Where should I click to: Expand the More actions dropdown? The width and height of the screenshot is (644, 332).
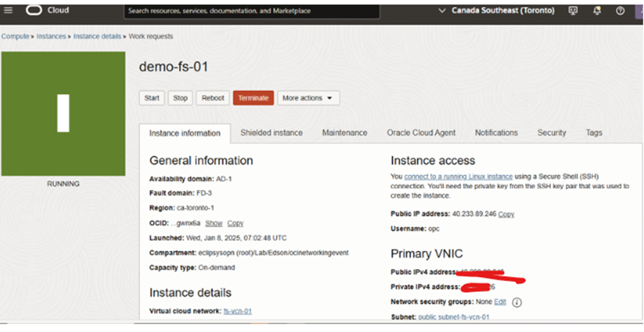tap(308, 98)
